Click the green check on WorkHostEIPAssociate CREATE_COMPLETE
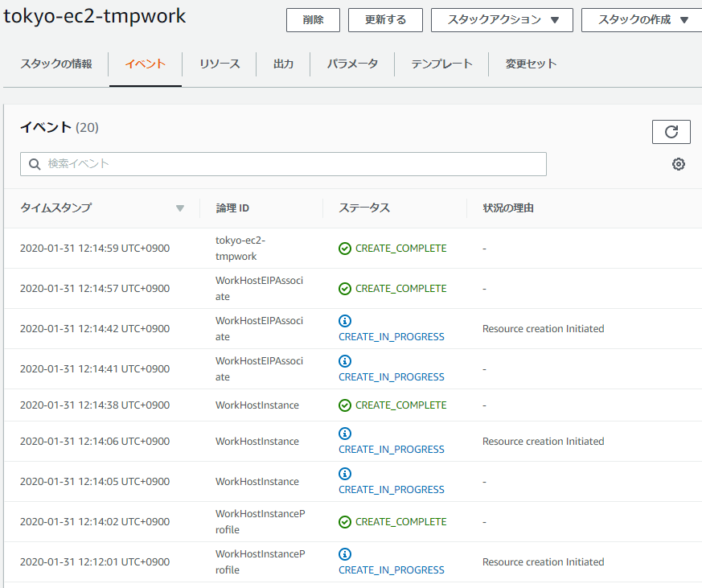 coord(344,288)
